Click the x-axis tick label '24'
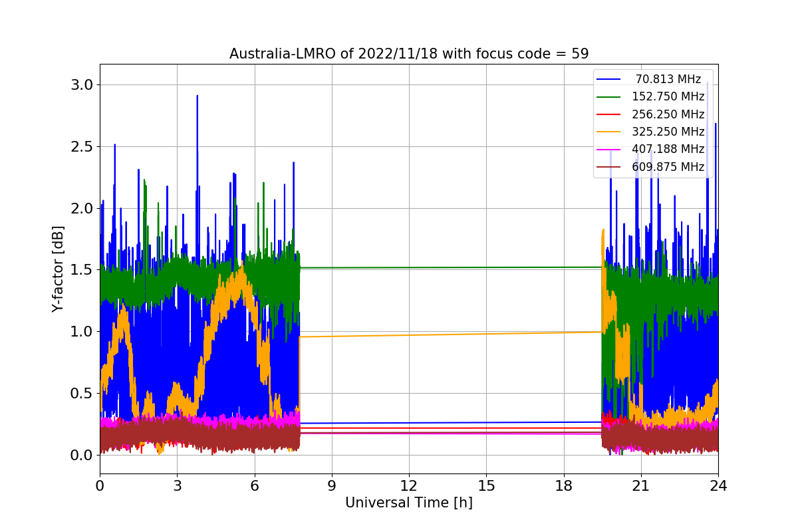The width and height of the screenshot is (798, 532). (x=718, y=486)
